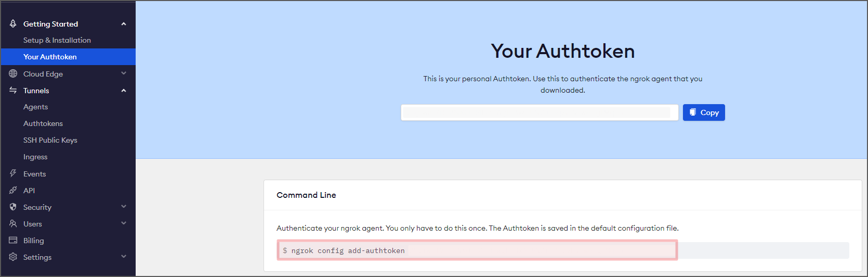
Task: Click the Events lightning icon
Action: 13,173
